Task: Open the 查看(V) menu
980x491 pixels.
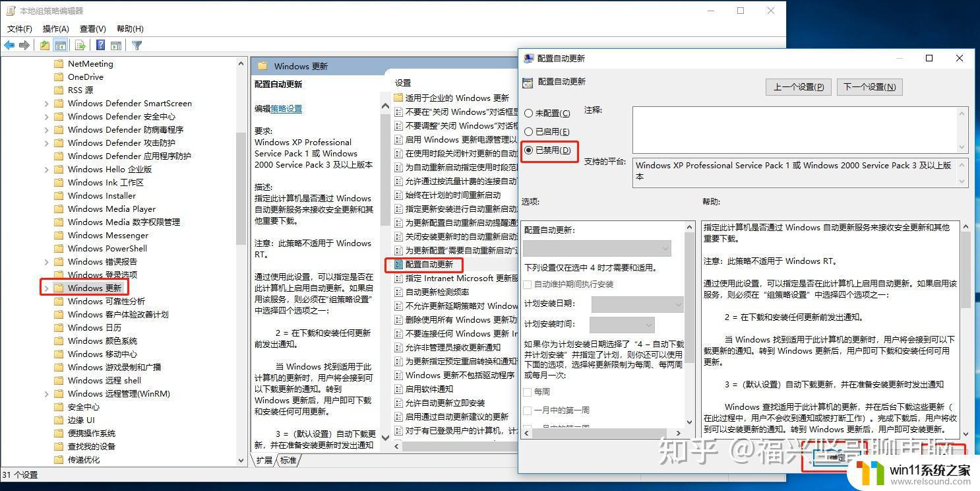Action: 93,29
